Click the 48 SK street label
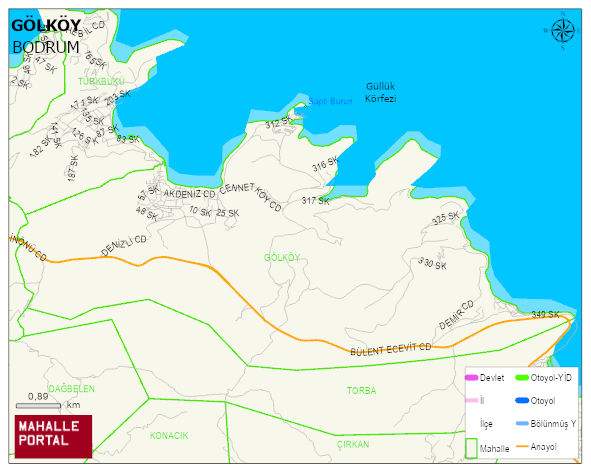This screenshot has height=472, width=591. (x=147, y=213)
